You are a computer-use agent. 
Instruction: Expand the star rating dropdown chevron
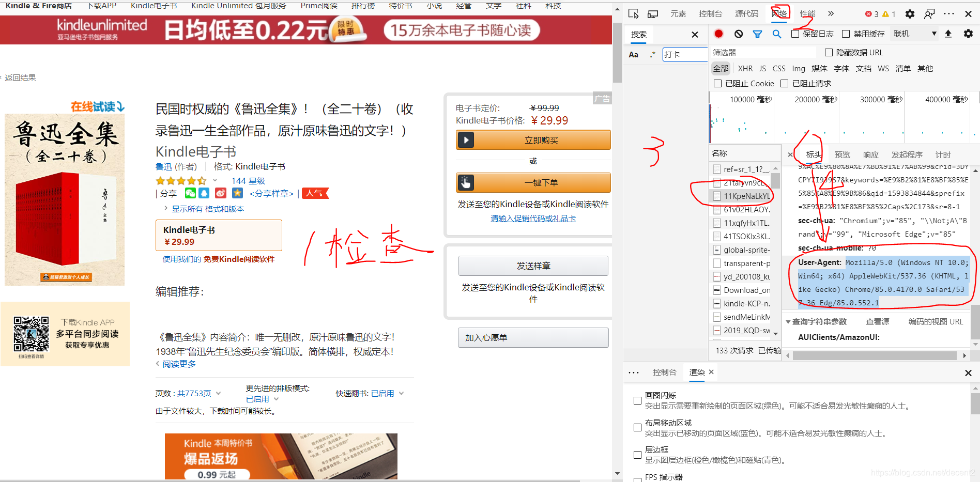215,180
